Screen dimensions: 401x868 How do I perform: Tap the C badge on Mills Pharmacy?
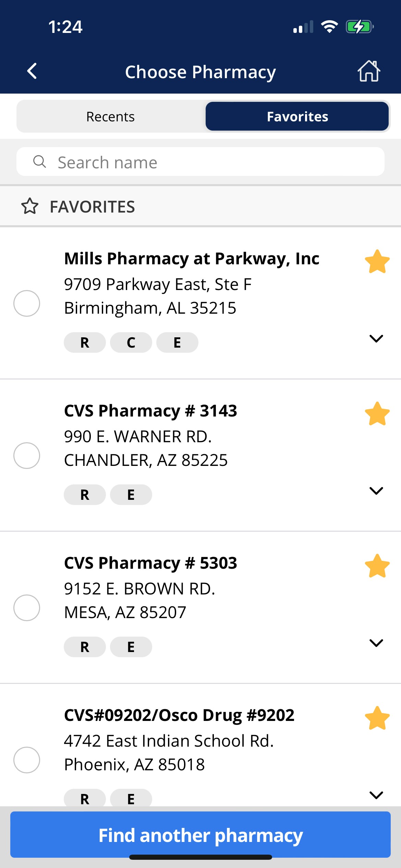coord(131,342)
